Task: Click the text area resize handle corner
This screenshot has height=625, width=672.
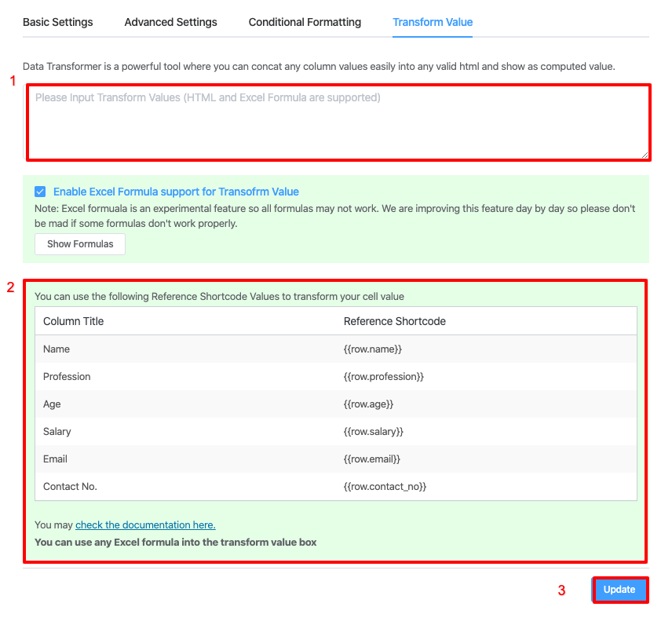Action: (x=645, y=155)
